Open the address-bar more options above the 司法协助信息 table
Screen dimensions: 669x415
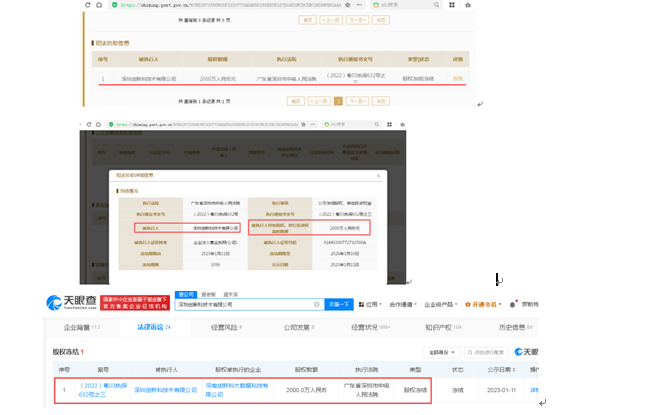tap(359, 5)
